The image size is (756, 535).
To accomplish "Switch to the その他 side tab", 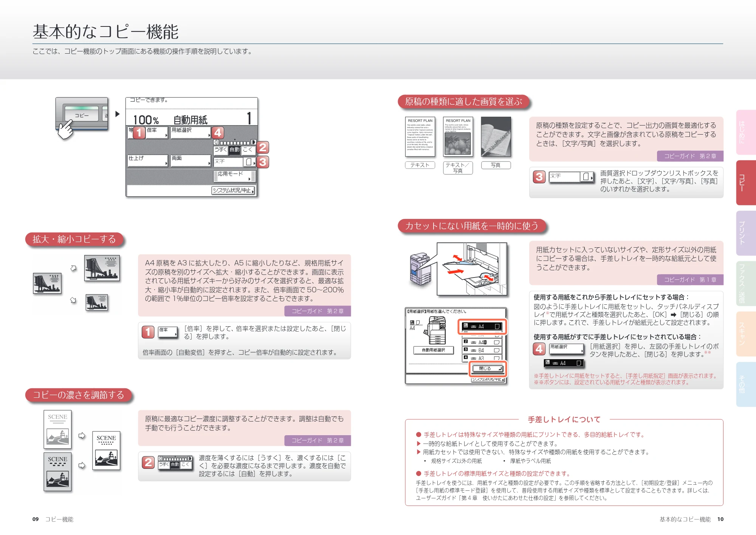I will 745,384.
